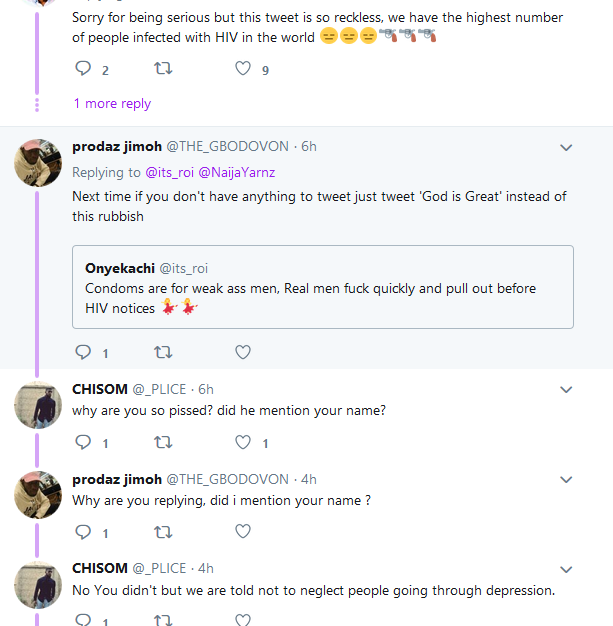The image size is (613, 626).
Task: Open the @NaijaYarnz mention link
Action: tap(239, 172)
